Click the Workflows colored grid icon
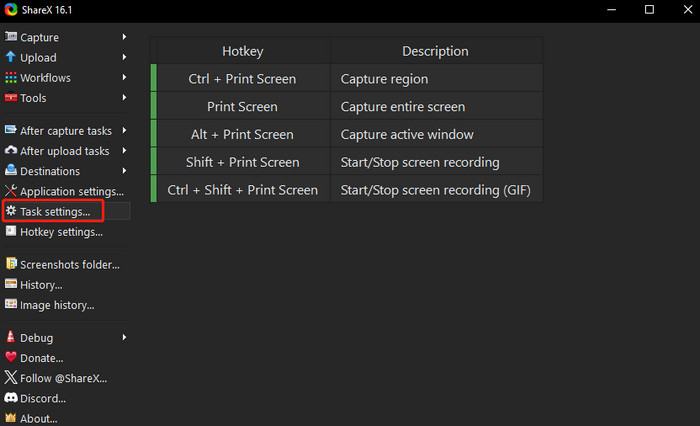 11,77
